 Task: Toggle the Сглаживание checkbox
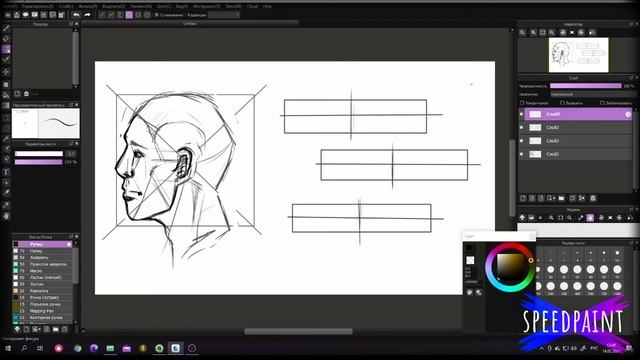156,15
